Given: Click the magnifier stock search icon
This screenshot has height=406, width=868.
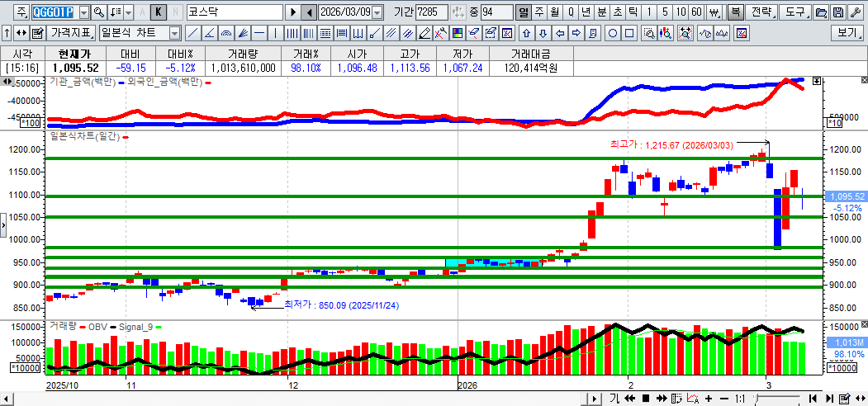Looking at the screenshot, I should 99,12.
